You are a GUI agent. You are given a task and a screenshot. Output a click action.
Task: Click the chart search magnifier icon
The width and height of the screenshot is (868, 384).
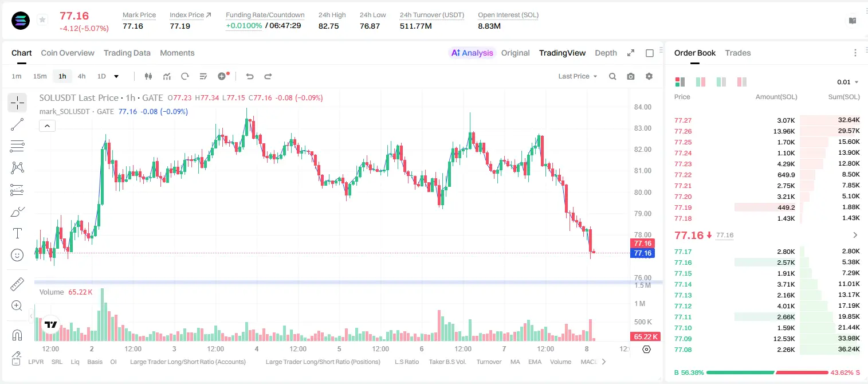coord(612,76)
